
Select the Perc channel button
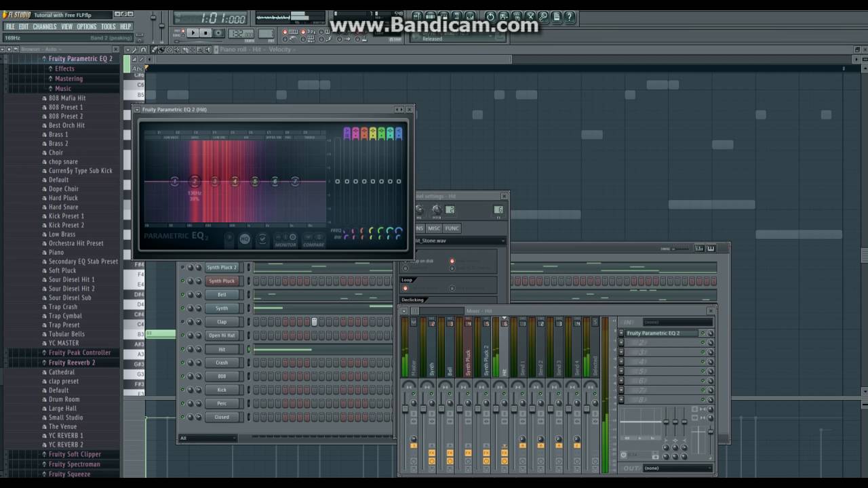tap(222, 403)
